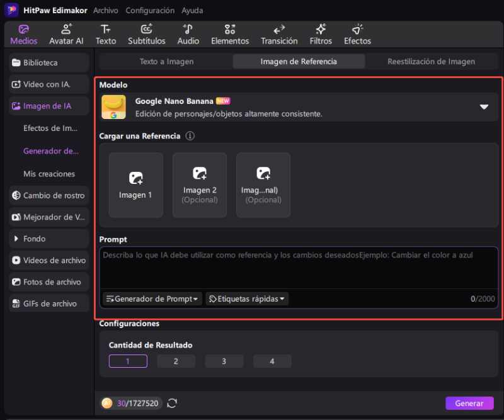Click info icon beside Cargar una Referencia
Screen dimensions: 504x420
pos(190,136)
